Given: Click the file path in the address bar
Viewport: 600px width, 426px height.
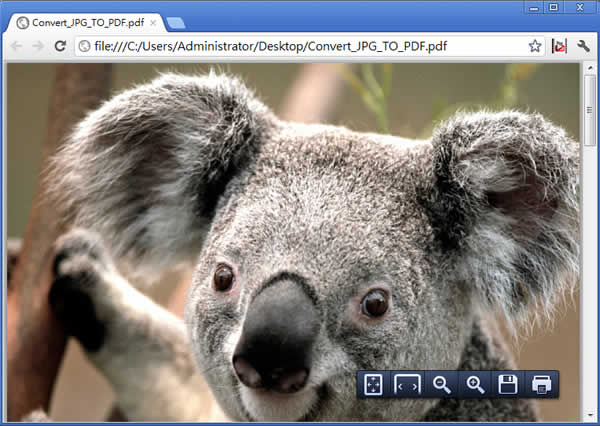Looking at the screenshot, I should pos(271,46).
